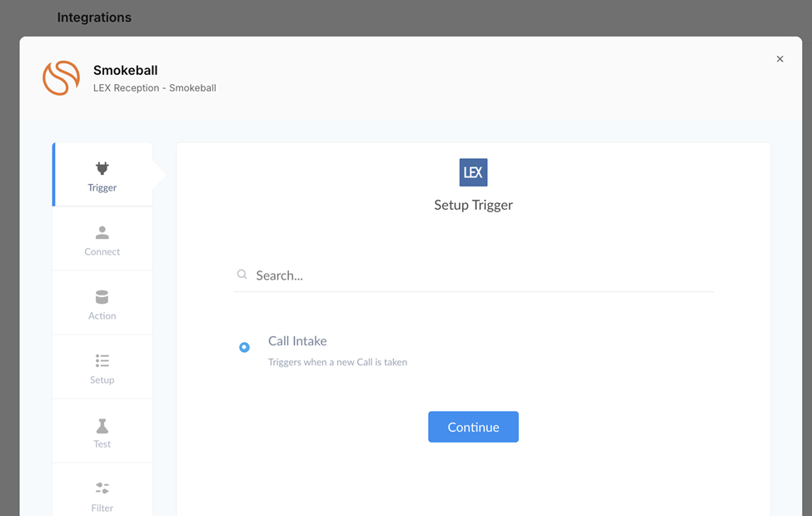
Task: Click the sliders icon for Filter step
Action: point(102,489)
